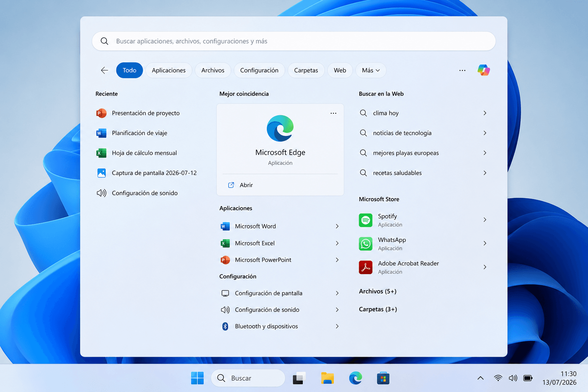The width and height of the screenshot is (588, 392).
Task: Search the web for noticias de tecnología
Action: [423, 133]
